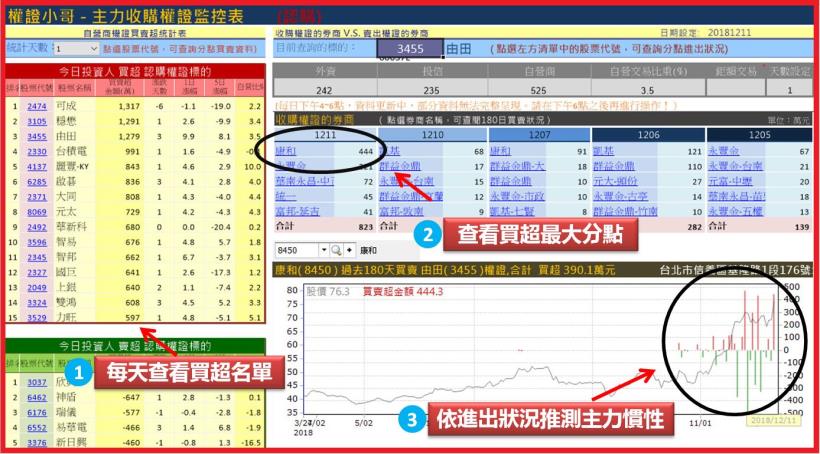Click broker 永豐金-市政 under the 1207 column
820x454 pixels.
516,197
